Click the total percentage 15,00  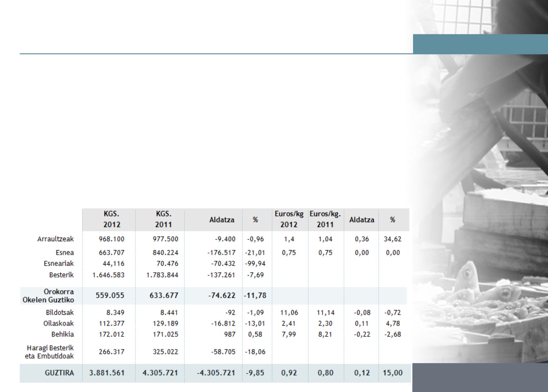(x=392, y=373)
